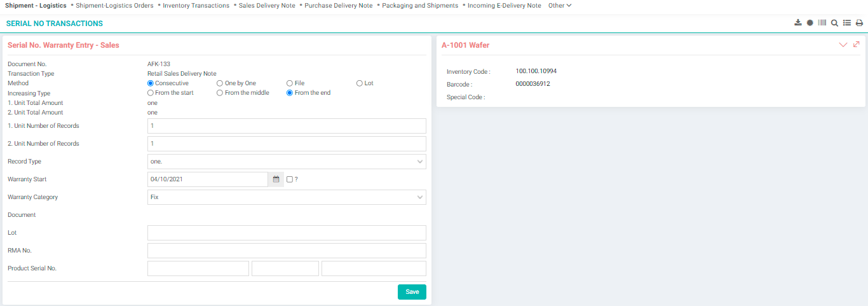This screenshot has width=868, height=306.
Task: Select the One by One method
Action: click(x=220, y=83)
